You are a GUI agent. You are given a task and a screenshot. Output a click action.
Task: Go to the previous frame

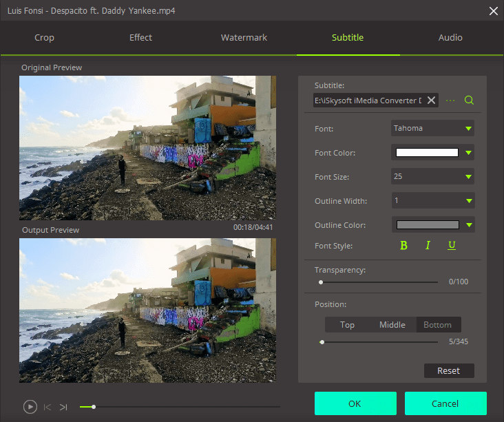point(48,407)
